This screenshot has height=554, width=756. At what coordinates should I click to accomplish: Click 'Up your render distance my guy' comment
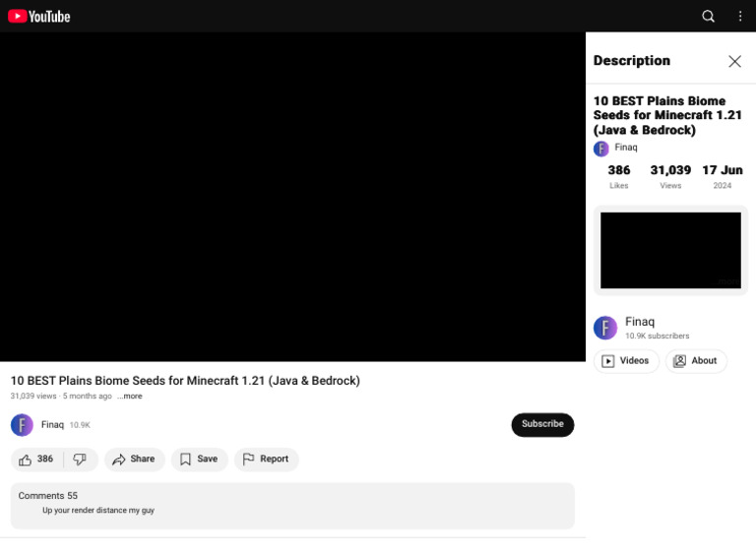[98, 510]
